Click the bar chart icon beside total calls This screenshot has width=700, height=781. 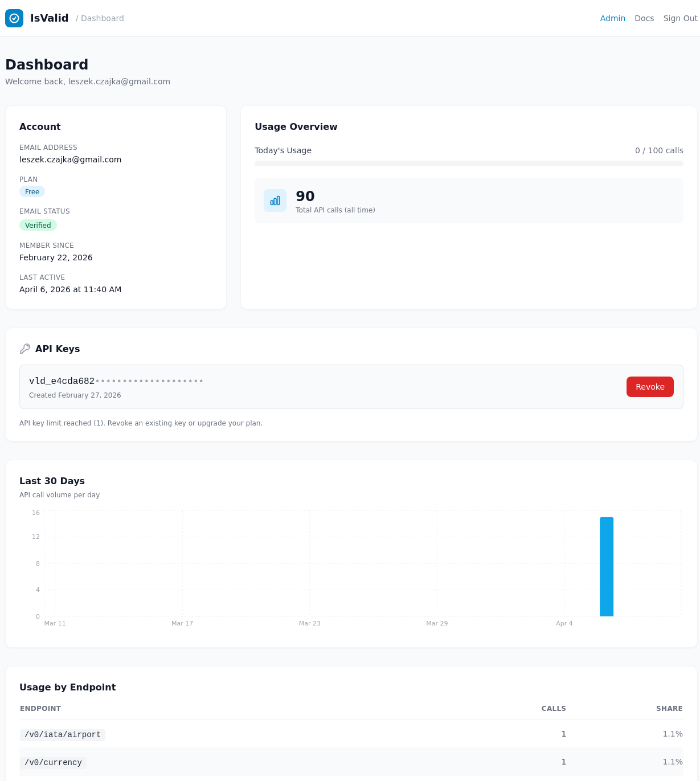tap(275, 201)
